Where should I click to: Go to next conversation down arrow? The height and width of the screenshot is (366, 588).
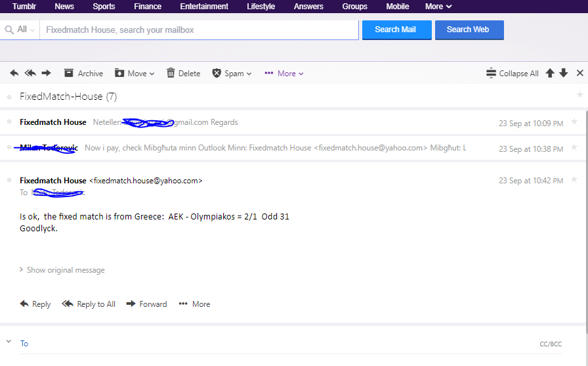563,73
